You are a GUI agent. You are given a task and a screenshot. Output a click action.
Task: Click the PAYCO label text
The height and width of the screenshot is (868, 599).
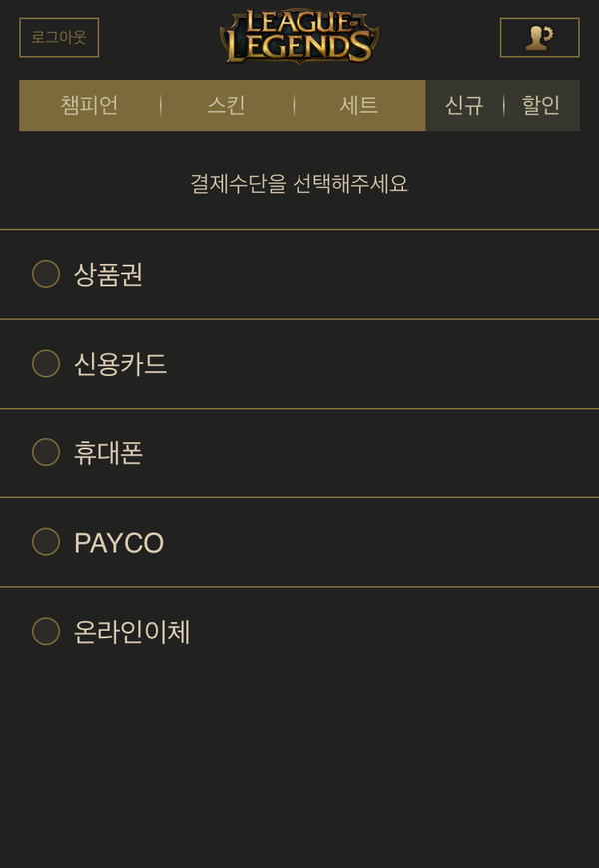pos(119,543)
